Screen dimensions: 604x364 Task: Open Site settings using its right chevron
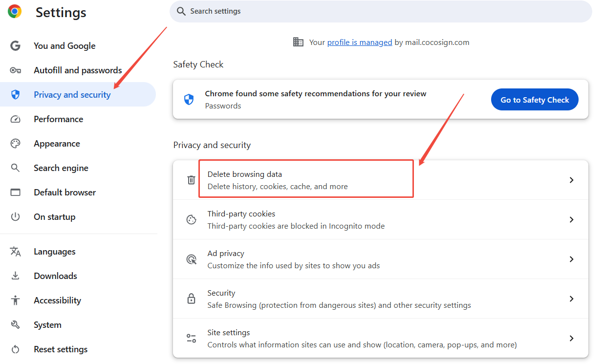tap(571, 338)
